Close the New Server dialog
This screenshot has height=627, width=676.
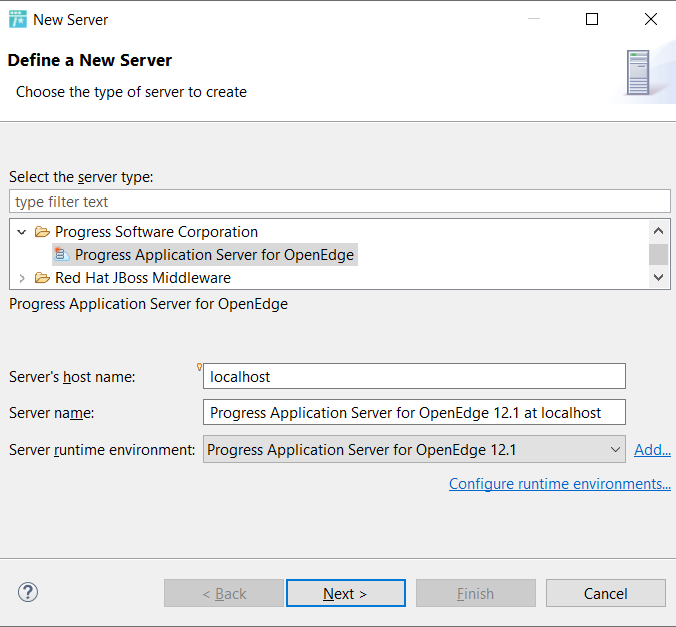point(651,19)
